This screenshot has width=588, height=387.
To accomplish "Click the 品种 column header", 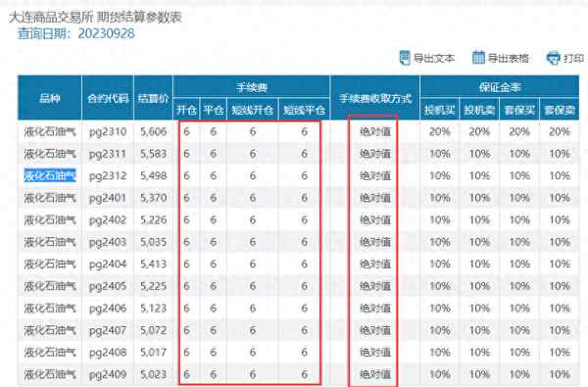I will 50,98.
